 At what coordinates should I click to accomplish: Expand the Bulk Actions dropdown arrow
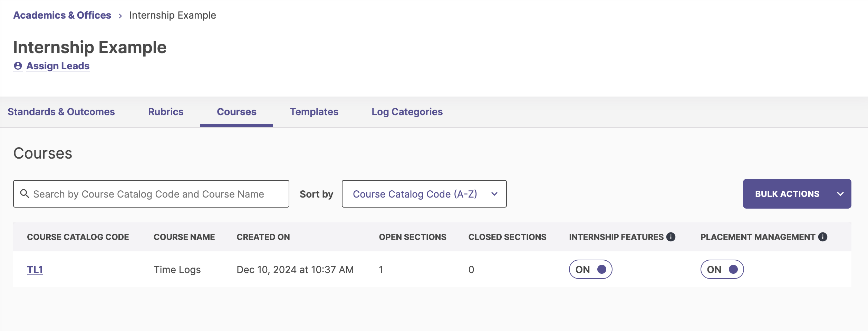point(840,194)
